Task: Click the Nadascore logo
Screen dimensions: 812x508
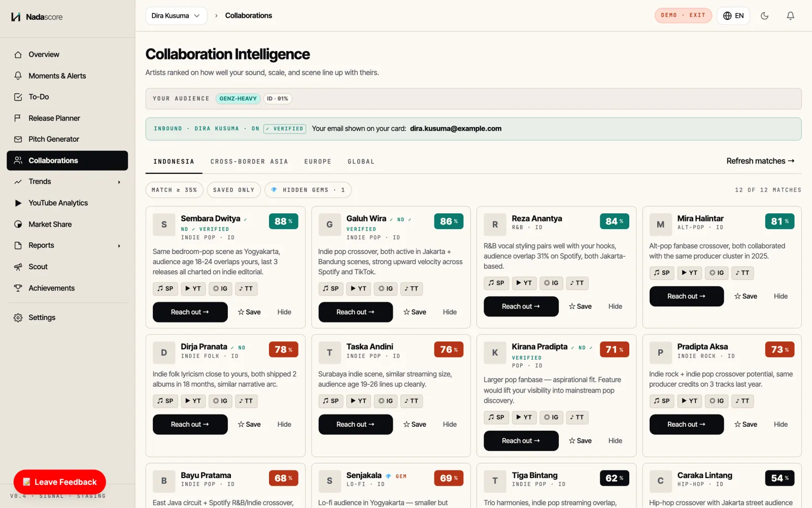Action: click(x=37, y=17)
